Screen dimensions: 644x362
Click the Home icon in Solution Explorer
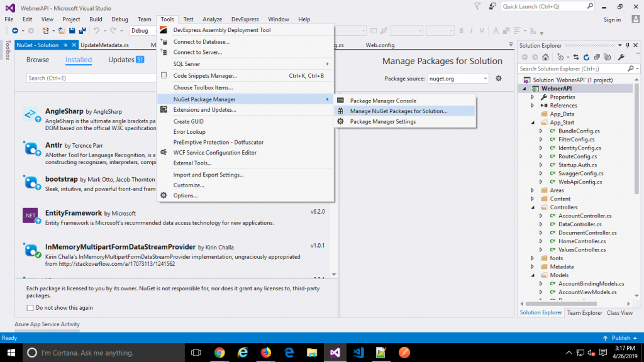(546, 57)
